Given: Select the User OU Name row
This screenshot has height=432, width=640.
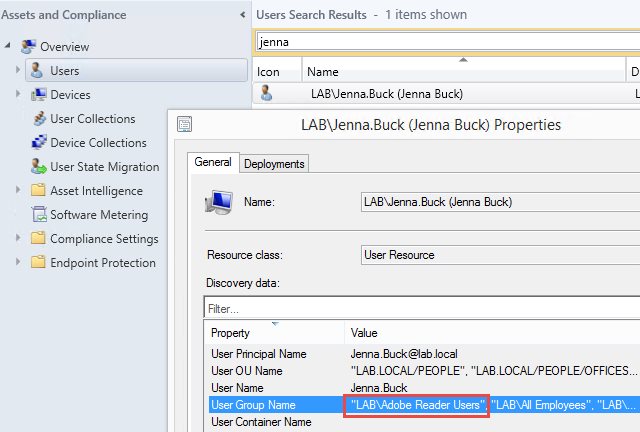Looking at the screenshot, I should tap(424, 371).
